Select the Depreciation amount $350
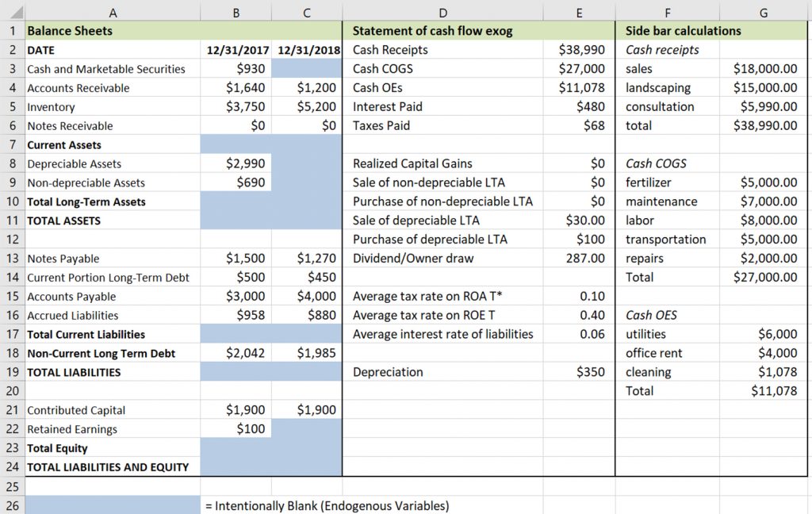Viewport: 812px width, 514px height. 590,372
